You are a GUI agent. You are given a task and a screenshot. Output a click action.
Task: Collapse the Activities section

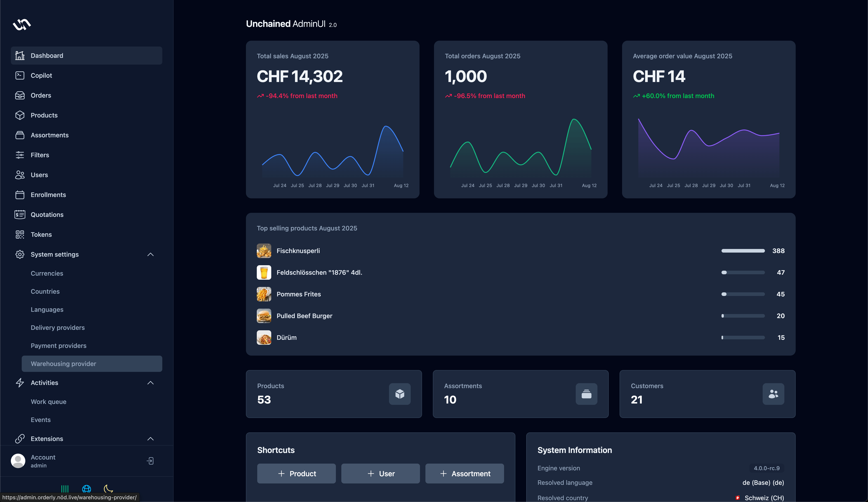(x=151, y=383)
